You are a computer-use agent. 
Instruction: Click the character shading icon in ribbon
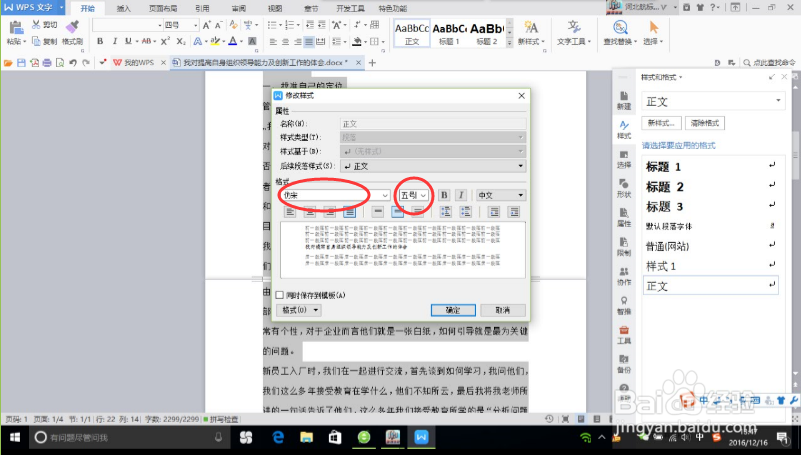[252, 41]
